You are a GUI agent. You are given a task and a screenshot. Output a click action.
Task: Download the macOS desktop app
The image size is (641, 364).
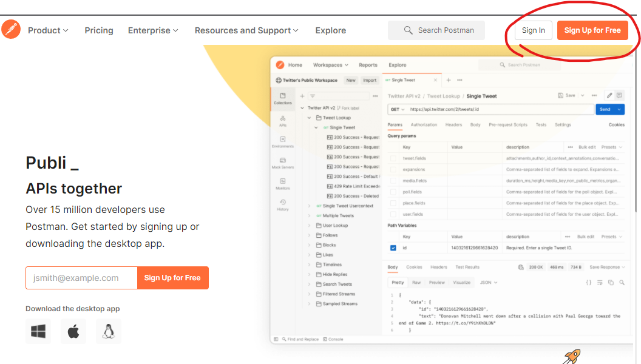point(73,331)
